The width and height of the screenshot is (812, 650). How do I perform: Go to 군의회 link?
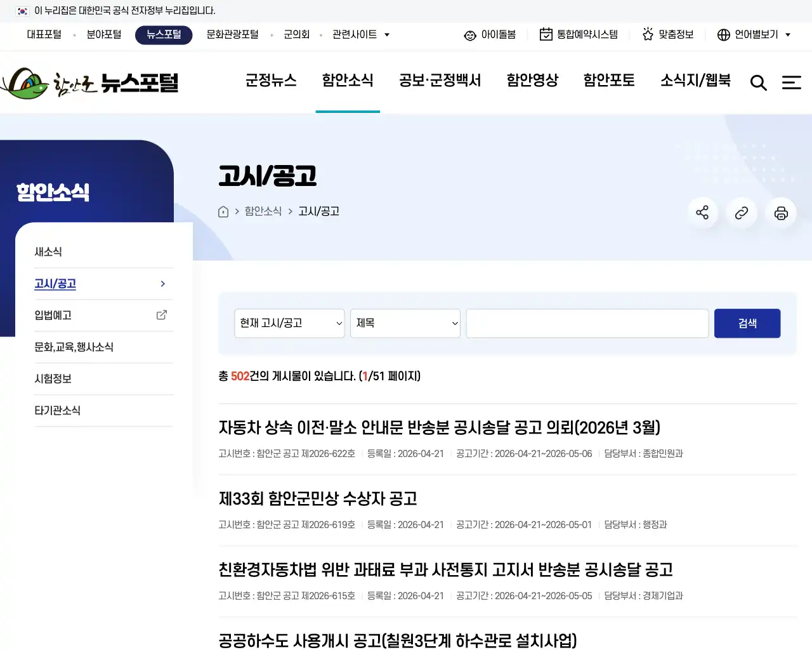(x=296, y=34)
